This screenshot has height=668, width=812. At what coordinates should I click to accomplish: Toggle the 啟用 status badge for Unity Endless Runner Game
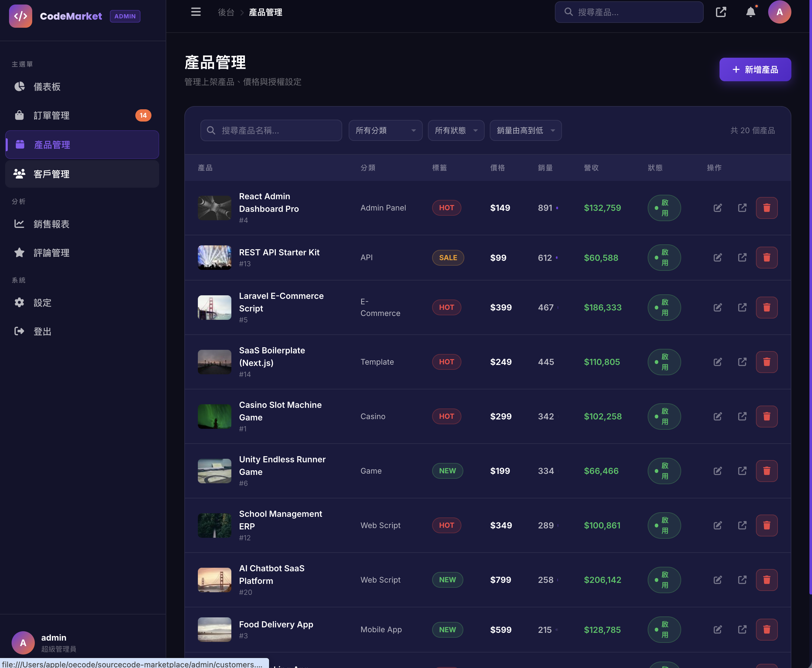pos(664,471)
